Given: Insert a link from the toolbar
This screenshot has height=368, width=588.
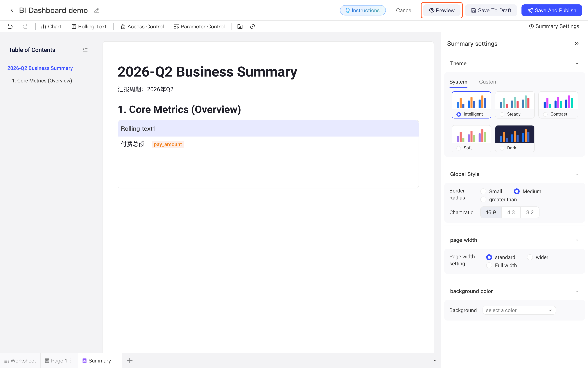Looking at the screenshot, I should point(252,26).
